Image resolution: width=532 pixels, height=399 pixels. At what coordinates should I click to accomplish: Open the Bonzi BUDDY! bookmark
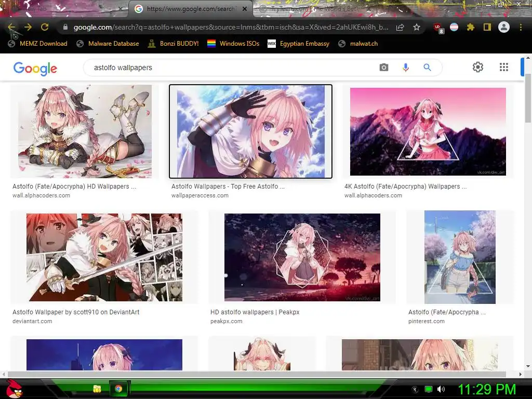pyautogui.click(x=173, y=44)
